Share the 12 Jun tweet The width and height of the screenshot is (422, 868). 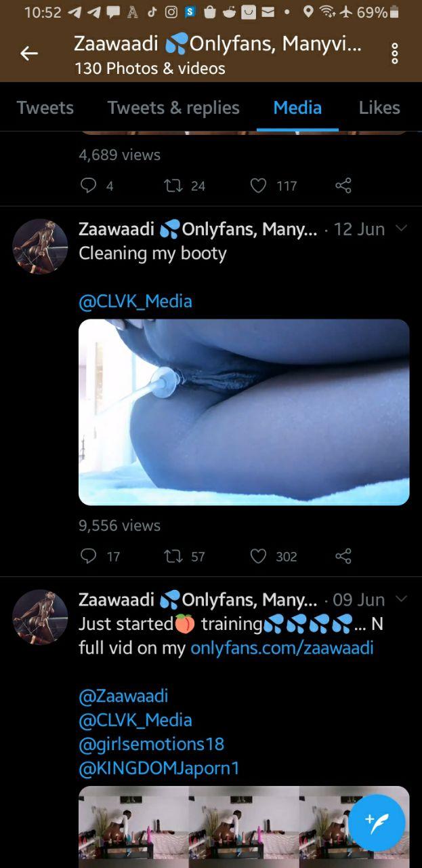click(343, 556)
